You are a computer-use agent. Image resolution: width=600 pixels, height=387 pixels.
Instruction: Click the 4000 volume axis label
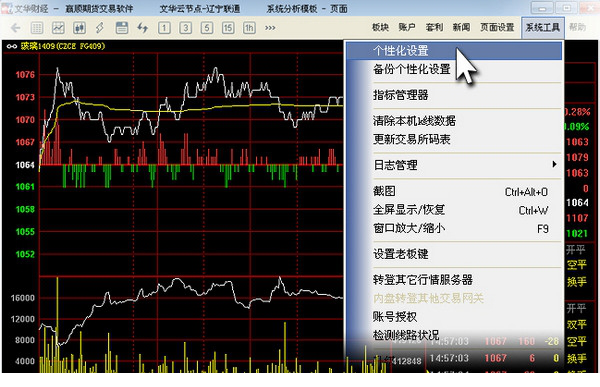point(25,361)
